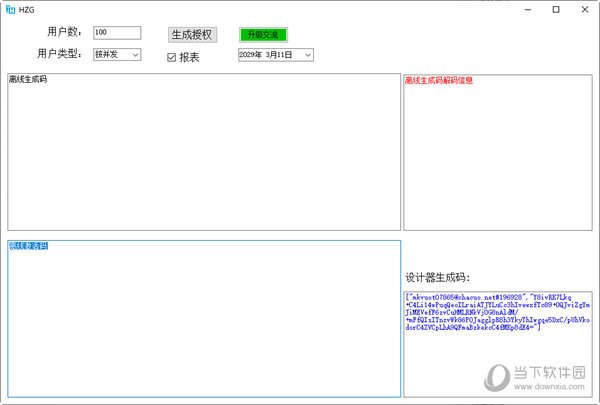
Task: Click the 用户数: label
Action: 65,32
